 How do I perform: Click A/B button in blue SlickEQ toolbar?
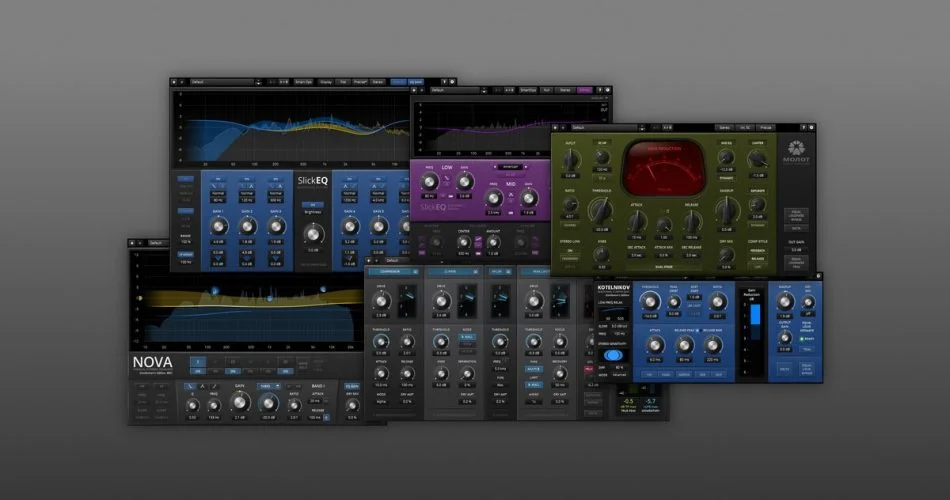pos(284,82)
